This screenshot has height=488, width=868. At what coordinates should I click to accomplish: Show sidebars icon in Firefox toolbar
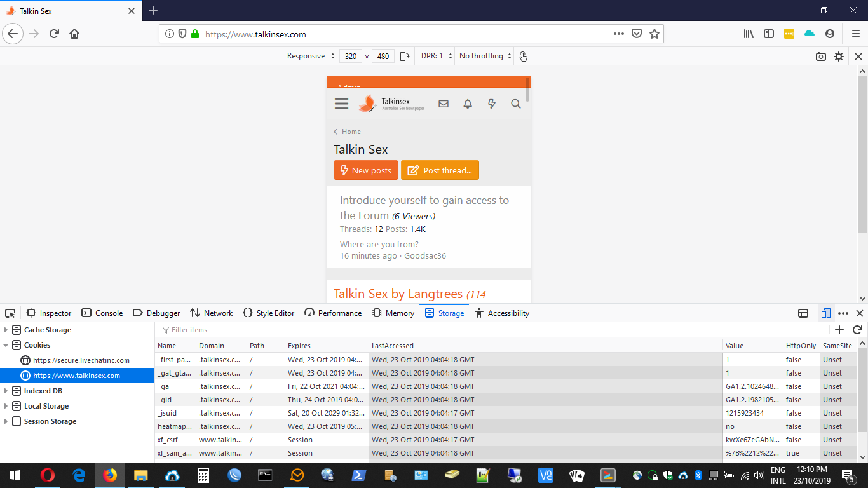(769, 34)
